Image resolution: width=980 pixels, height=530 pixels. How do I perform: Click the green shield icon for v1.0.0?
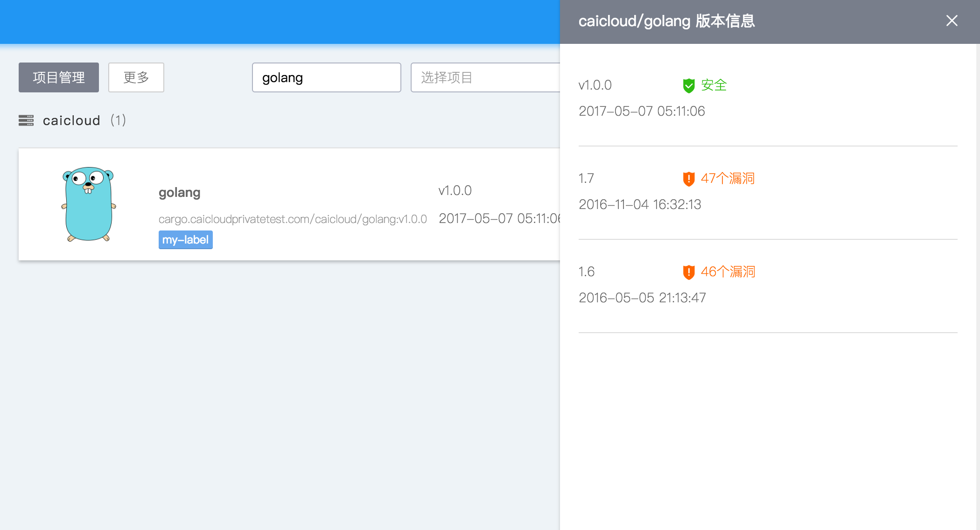(x=688, y=85)
